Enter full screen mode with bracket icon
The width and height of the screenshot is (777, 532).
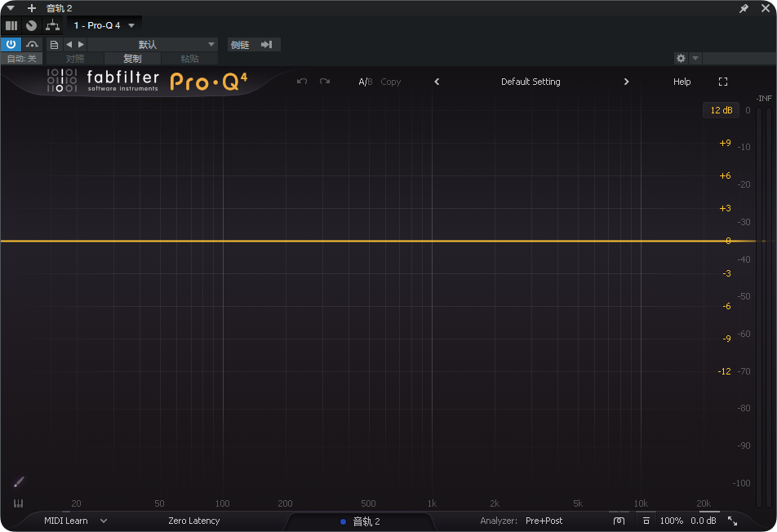pos(723,82)
